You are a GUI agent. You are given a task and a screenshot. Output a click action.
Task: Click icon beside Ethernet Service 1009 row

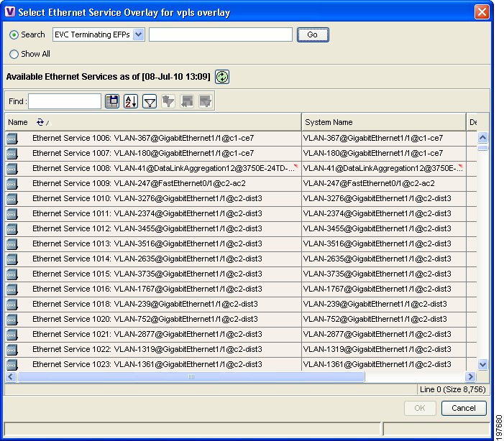[x=12, y=184]
